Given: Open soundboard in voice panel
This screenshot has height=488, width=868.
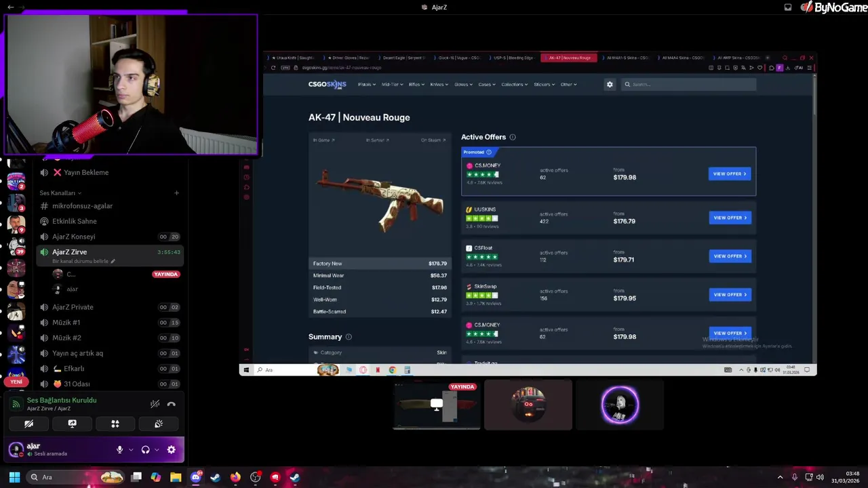Looking at the screenshot, I should pos(159,424).
